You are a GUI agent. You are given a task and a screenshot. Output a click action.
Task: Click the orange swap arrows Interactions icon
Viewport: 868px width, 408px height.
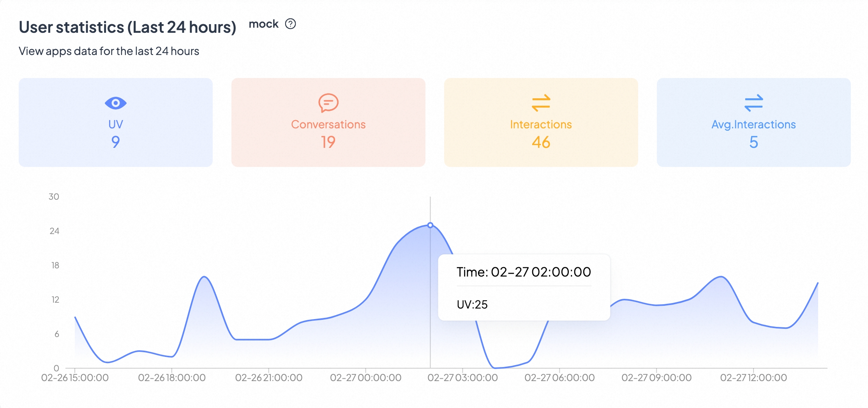pos(541,103)
